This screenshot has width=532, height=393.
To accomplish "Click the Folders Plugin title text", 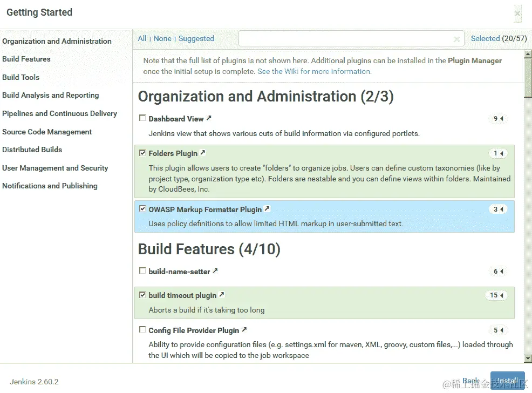I will [x=173, y=153].
